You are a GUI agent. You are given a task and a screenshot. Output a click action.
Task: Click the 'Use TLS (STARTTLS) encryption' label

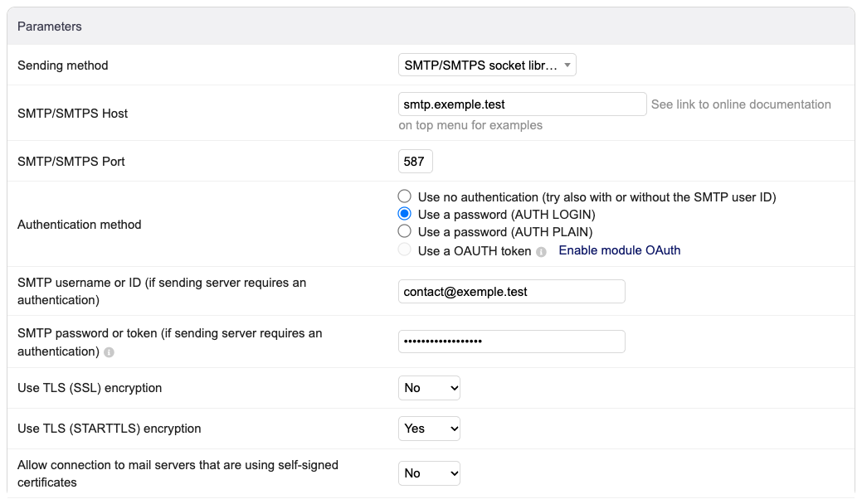tap(109, 429)
